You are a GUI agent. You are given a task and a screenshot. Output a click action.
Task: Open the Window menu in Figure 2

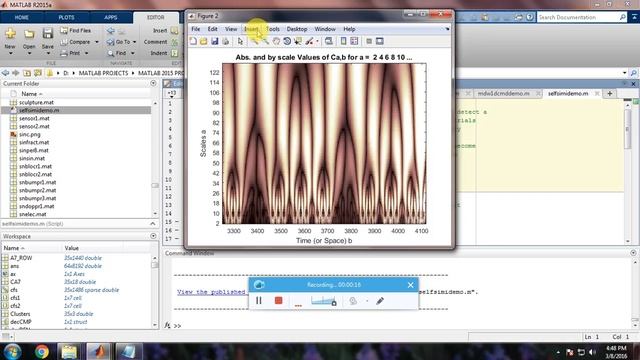(x=325, y=29)
